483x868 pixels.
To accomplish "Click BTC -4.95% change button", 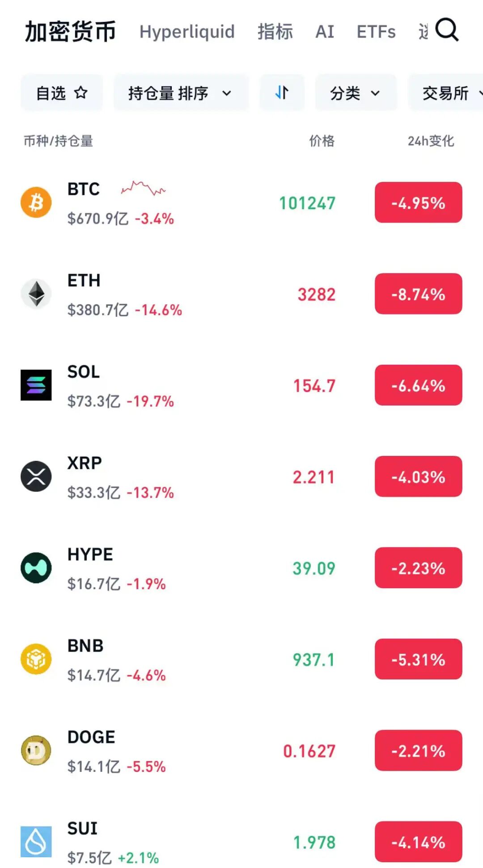I will pyautogui.click(x=418, y=202).
